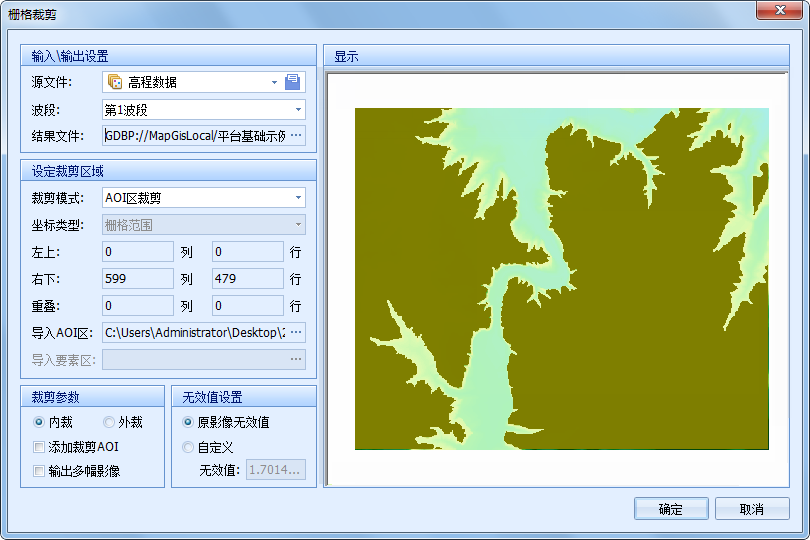Browse for result file with ellipsis button
Screen dimensions: 810x540
point(295,136)
